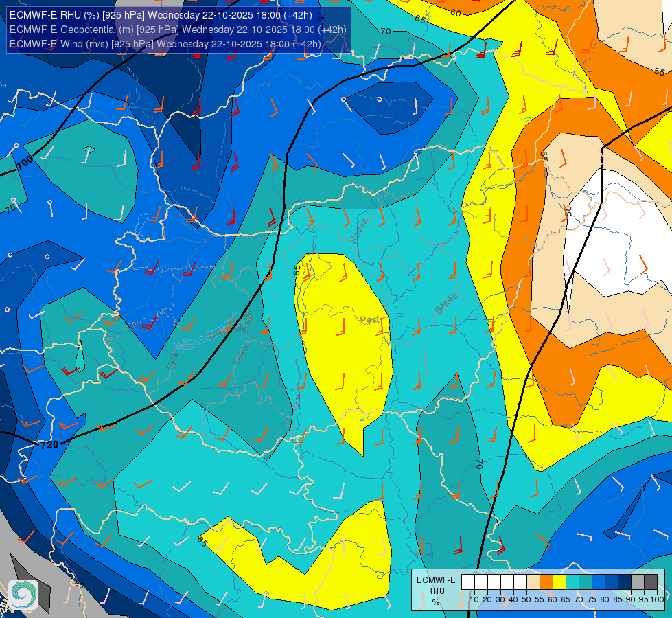Viewport: 672px width, 618px height.
Task: Click the '50' value in the legend scale
Action: tap(526, 599)
